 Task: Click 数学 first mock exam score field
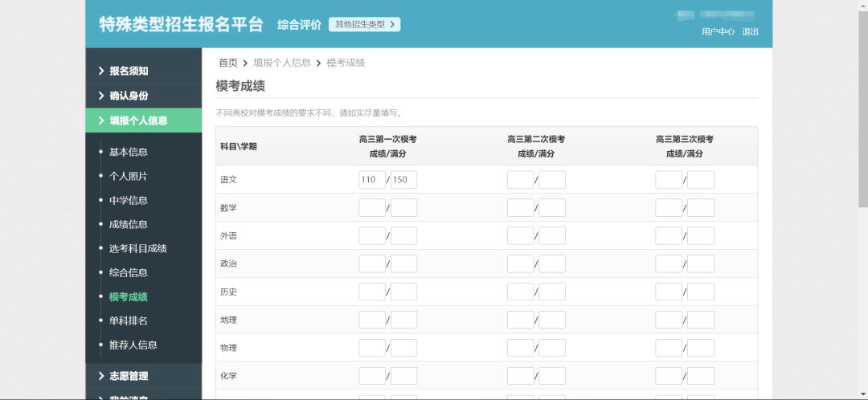[372, 208]
